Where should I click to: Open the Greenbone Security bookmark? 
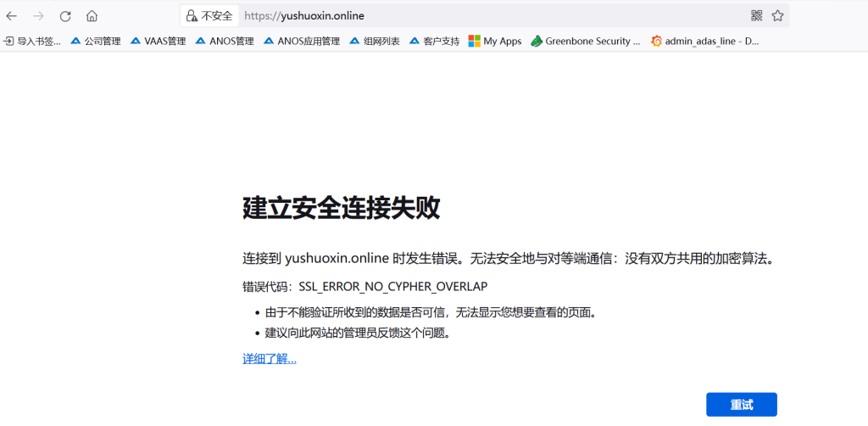click(x=586, y=41)
